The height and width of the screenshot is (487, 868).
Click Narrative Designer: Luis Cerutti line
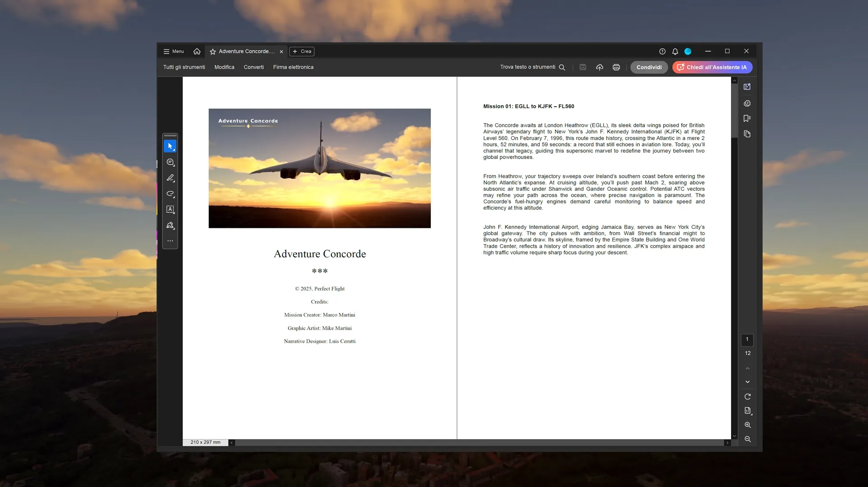click(x=320, y=341)
